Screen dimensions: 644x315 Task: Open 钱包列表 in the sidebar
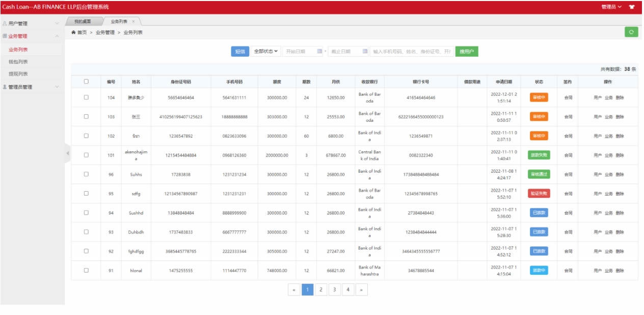(18, 62)
